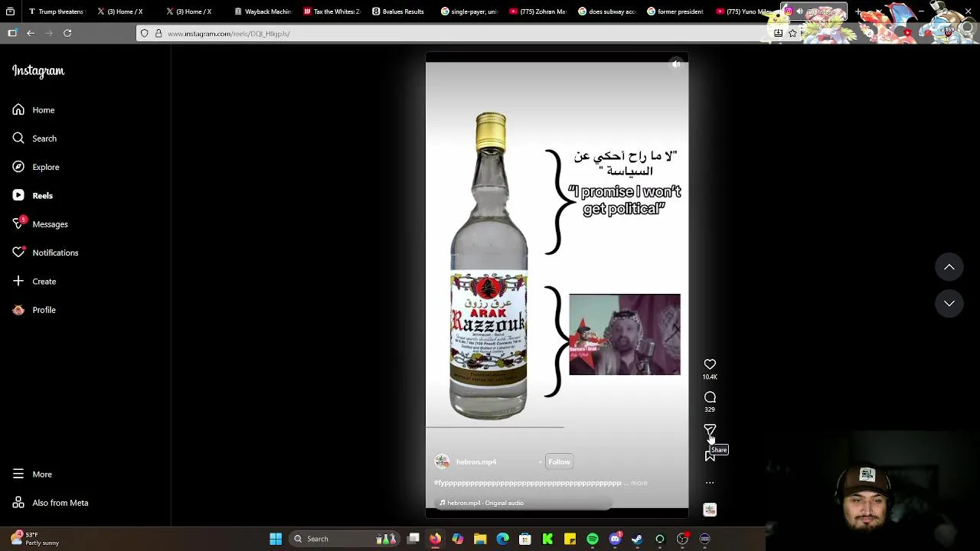This screenshot has height=551, width=980.
Task: Open the Home feed in Instagram's sidebar
Action: tap(34, 110)
